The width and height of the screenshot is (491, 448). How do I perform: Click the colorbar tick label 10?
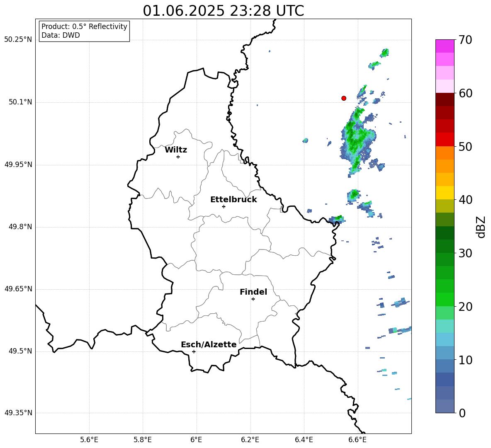(465, 360)
